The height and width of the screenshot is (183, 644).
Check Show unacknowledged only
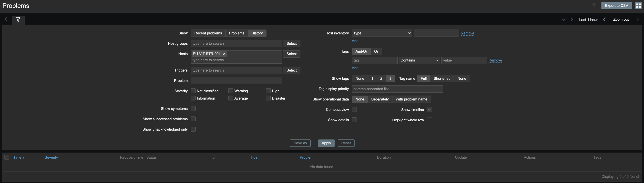click(193, 129)
